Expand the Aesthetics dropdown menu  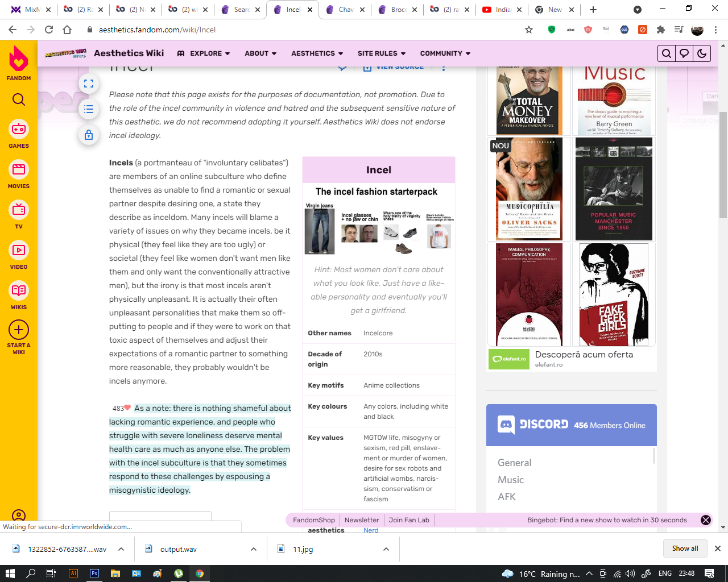point(317,53)
